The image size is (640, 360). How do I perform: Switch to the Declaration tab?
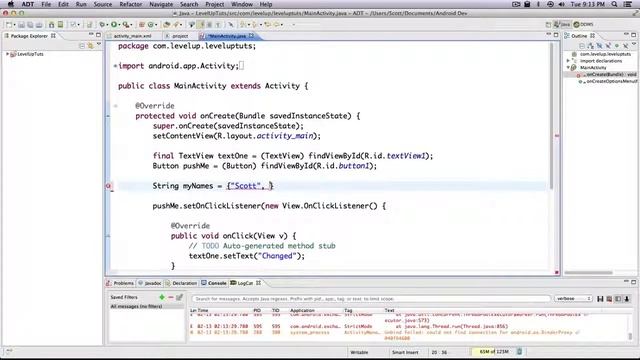181,283
